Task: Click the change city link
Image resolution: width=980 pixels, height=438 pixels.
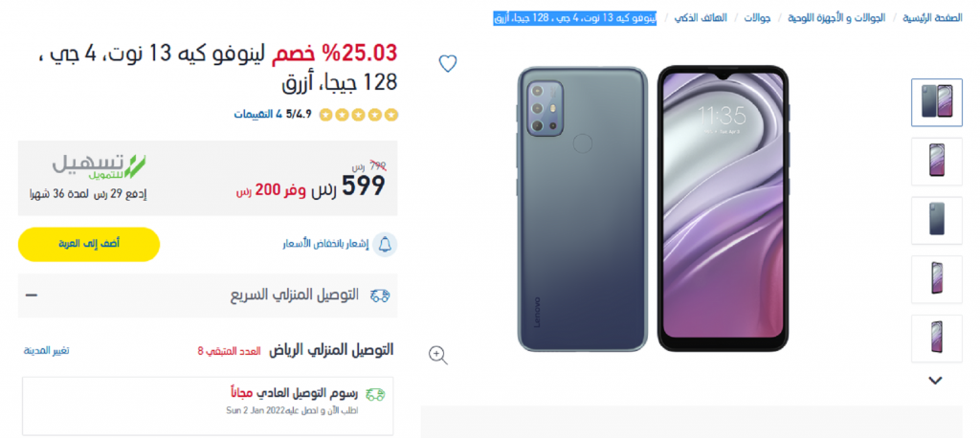Action: (46, 351)
